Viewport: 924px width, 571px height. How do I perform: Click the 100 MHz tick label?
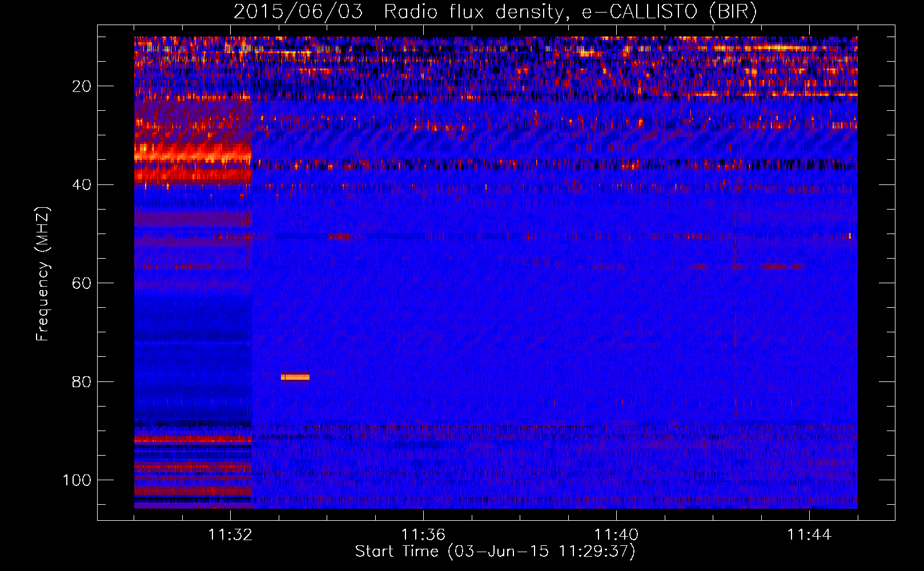tap(77, 480)
